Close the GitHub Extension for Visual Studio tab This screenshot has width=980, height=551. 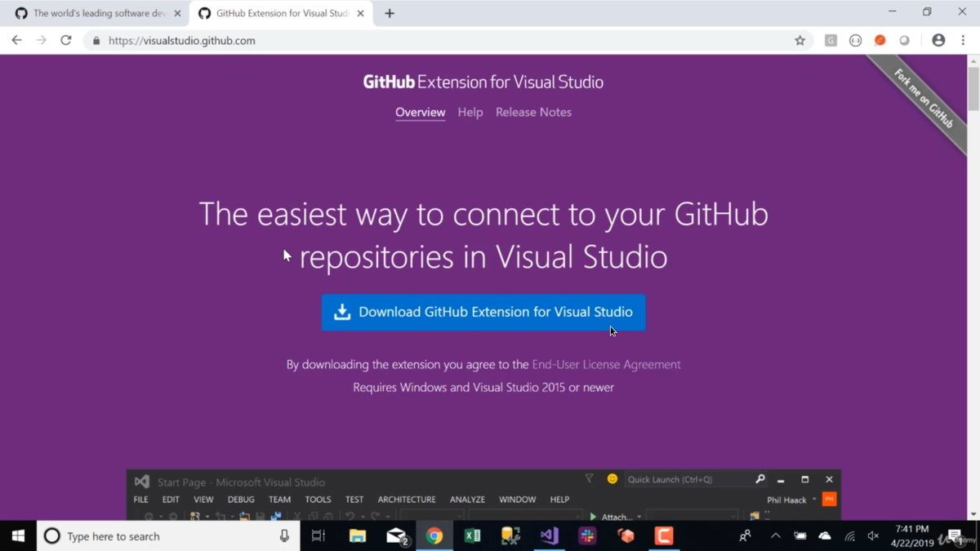click(x=360, y=13)
